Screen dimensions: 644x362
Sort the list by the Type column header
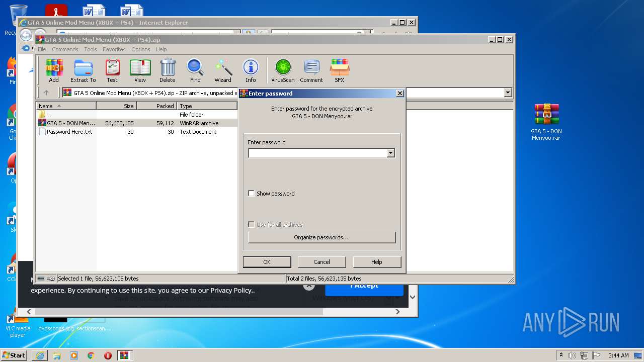207,106
